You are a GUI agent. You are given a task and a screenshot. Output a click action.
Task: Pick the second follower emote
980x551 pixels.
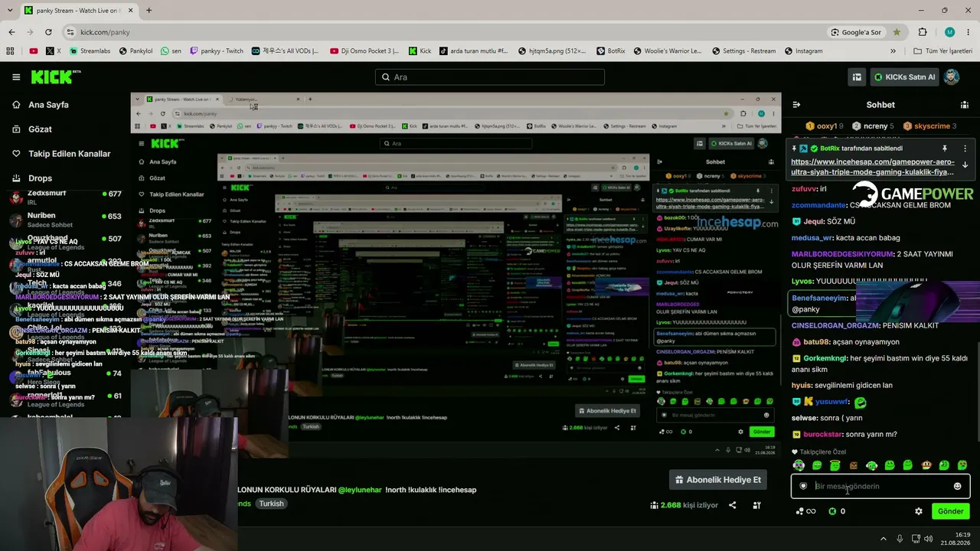817,465
